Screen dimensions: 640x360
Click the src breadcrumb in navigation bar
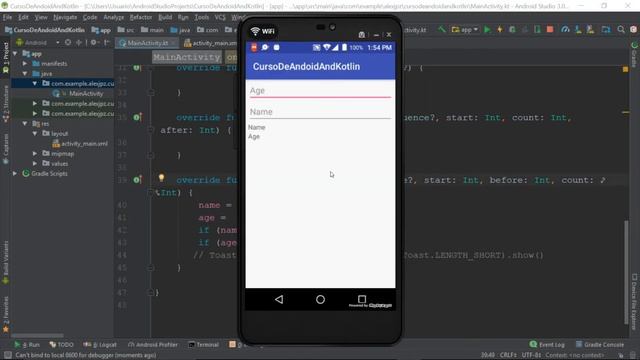pyautogui.click(x=126, y=30)
